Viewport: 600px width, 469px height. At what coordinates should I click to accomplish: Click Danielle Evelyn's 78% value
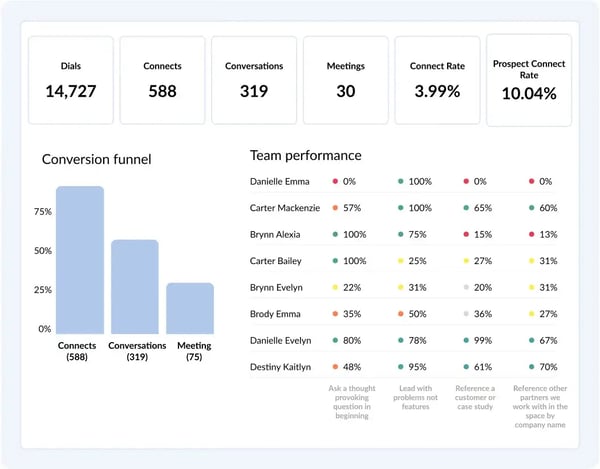[x=417, y=340]
